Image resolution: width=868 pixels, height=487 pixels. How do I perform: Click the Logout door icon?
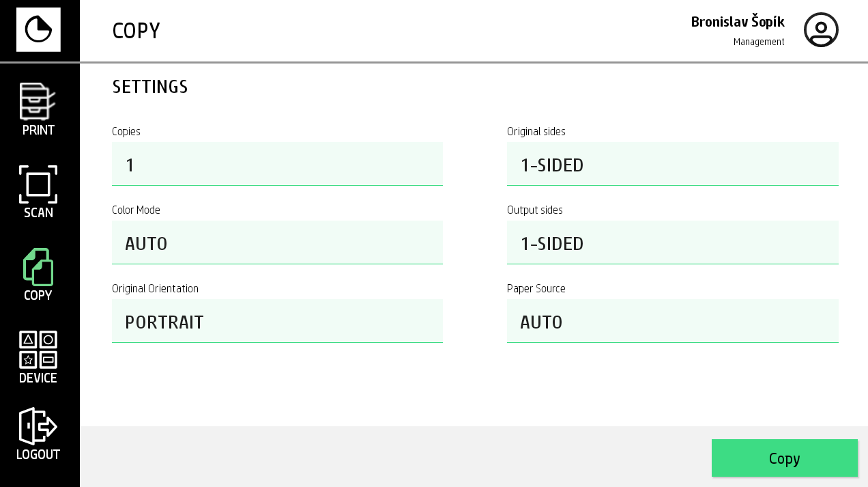pos(38,426)
